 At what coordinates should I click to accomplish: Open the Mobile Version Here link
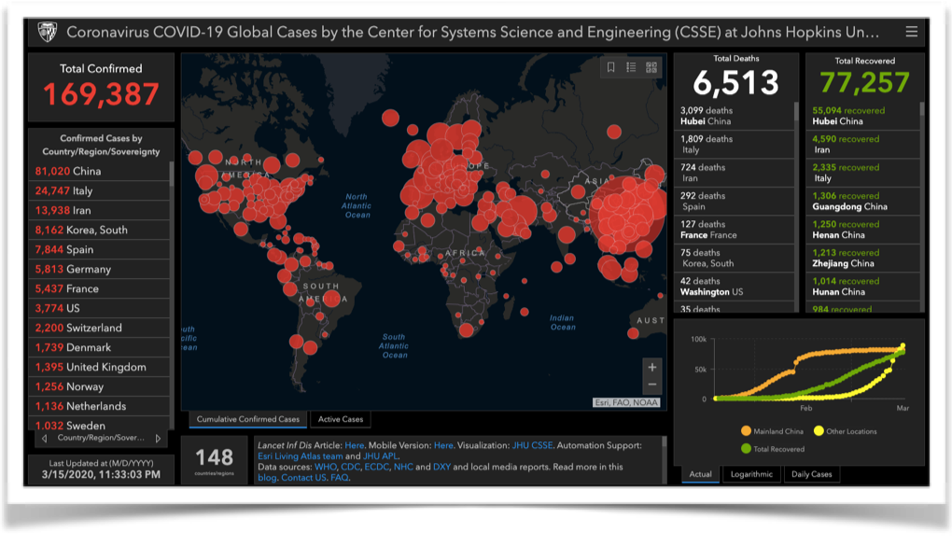(443, 445)
